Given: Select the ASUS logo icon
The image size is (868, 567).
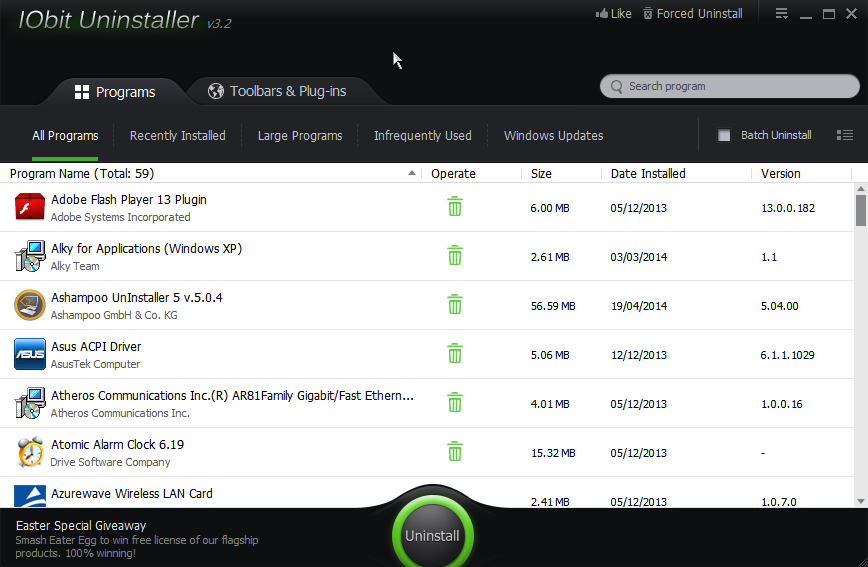Looking at the screenshot, I should coord(30,354).
